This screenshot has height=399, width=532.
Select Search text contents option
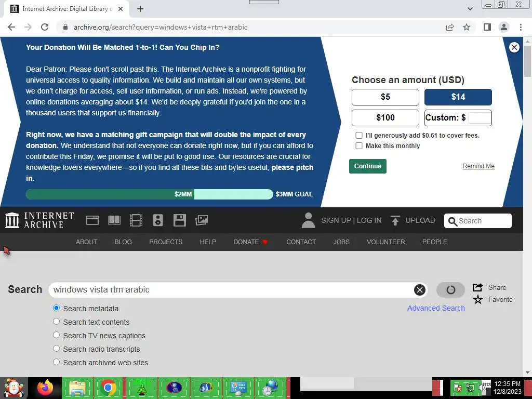[x=56, y=321]
